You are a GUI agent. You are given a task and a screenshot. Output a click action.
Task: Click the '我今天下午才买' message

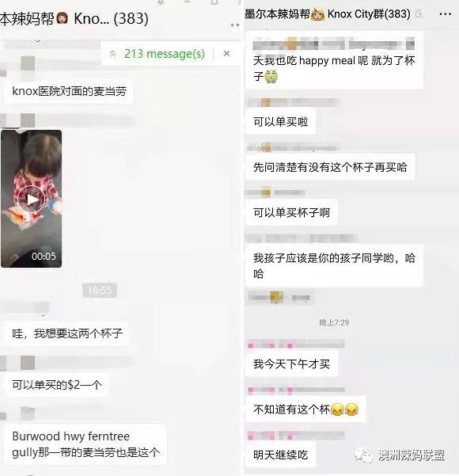point(291,364)
